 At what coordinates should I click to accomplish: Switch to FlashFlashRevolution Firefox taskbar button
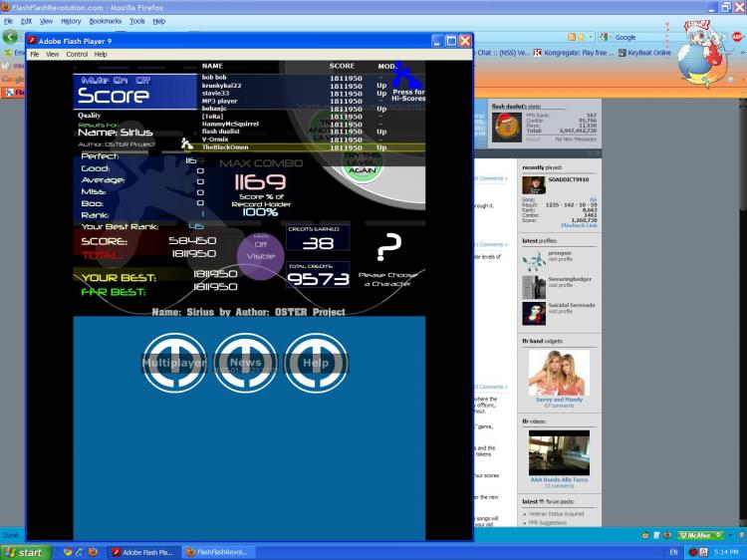[x=218, y=552]
